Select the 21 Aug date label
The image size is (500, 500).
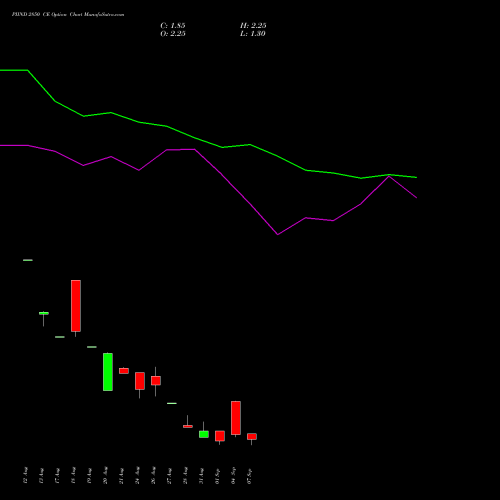tap(122, 475)
